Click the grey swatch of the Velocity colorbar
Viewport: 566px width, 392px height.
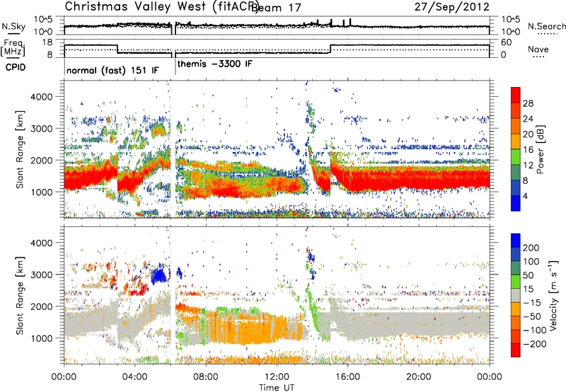tap(516, 295)
